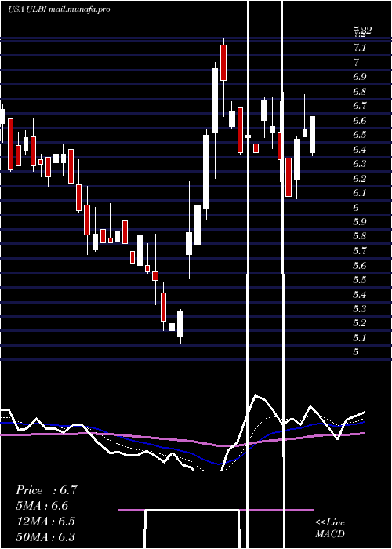Click the 5 price axis label

coord(356,353)
